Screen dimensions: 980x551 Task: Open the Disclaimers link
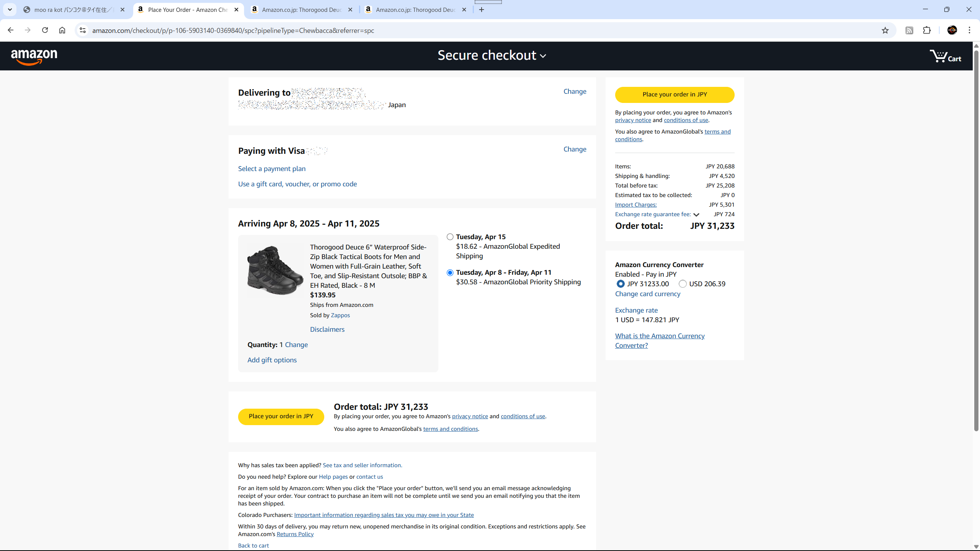327,329
